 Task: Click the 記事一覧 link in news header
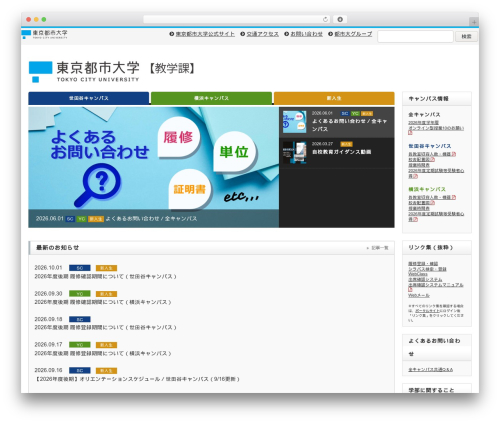(380, 248)
